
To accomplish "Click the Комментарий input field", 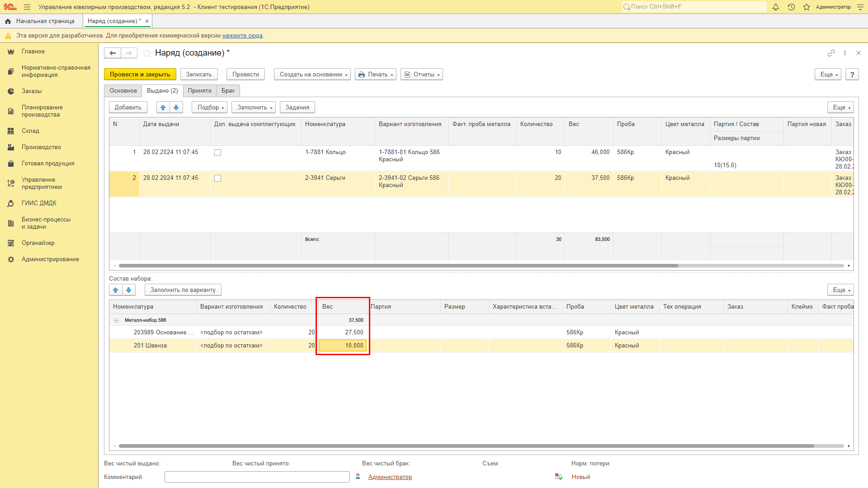I will (257, 477).
